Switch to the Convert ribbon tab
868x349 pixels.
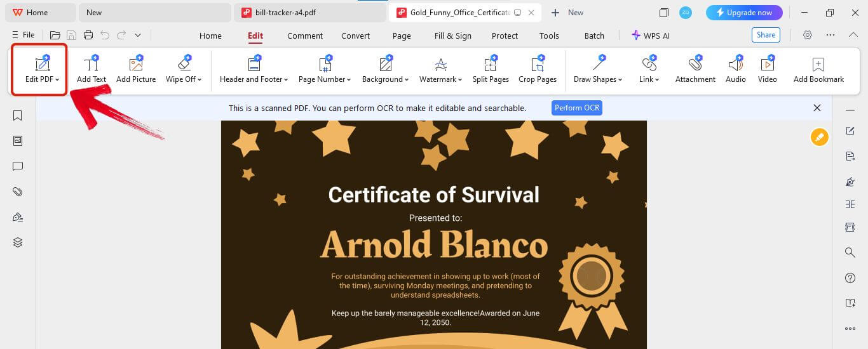tap(355, 36)
